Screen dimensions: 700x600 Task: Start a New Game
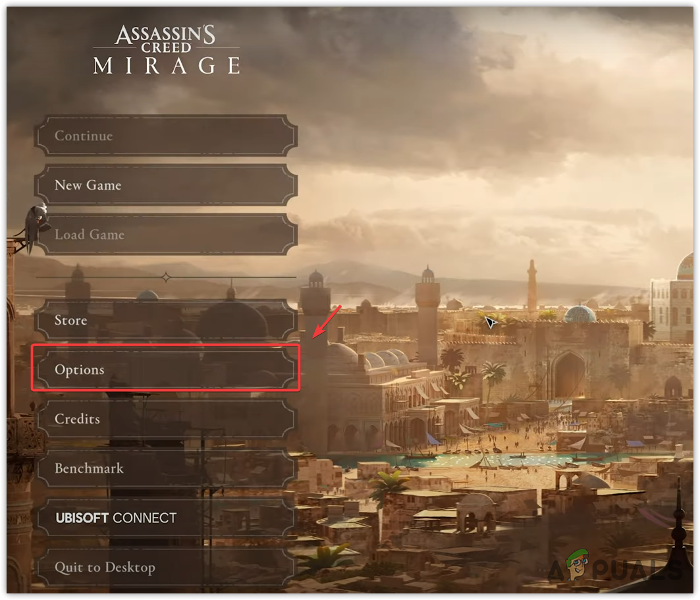pos(166,185)
